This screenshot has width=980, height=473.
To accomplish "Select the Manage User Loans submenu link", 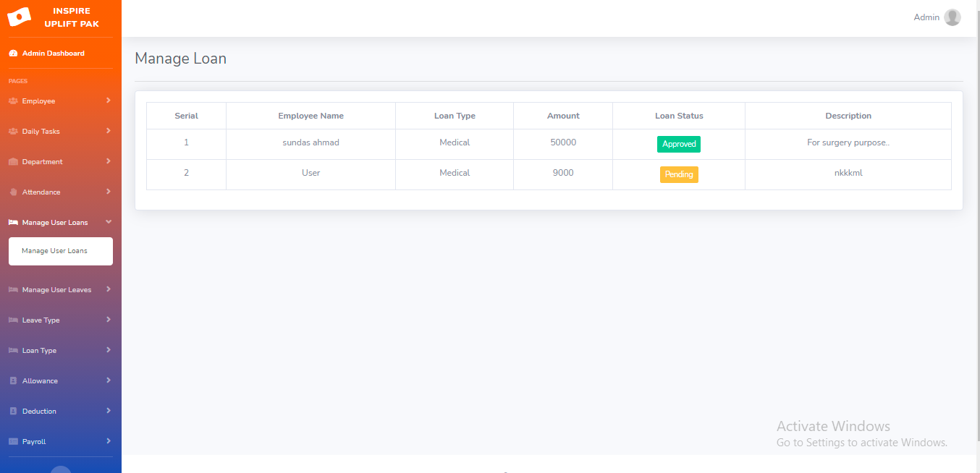I will pyautogui.click(x=54, y=251).
